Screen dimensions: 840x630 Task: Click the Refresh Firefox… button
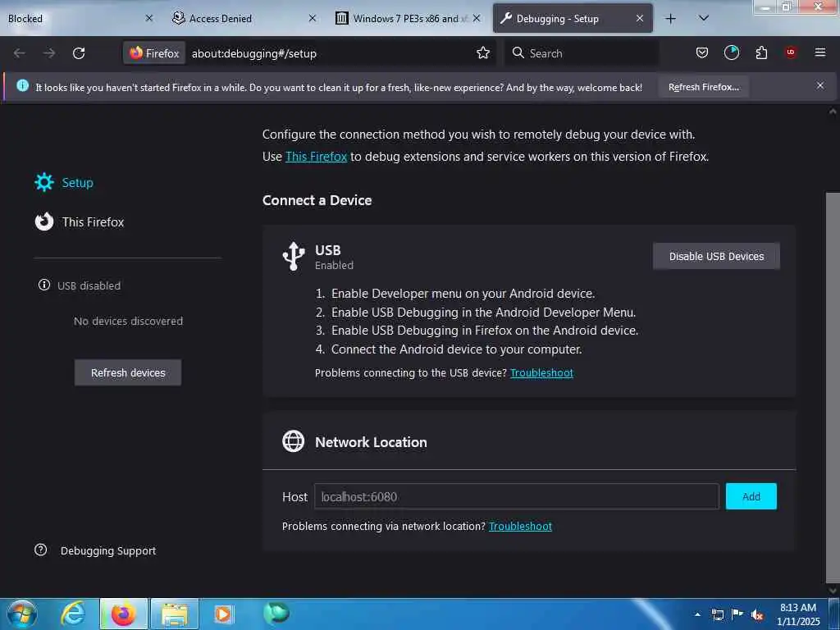[703, 87]
